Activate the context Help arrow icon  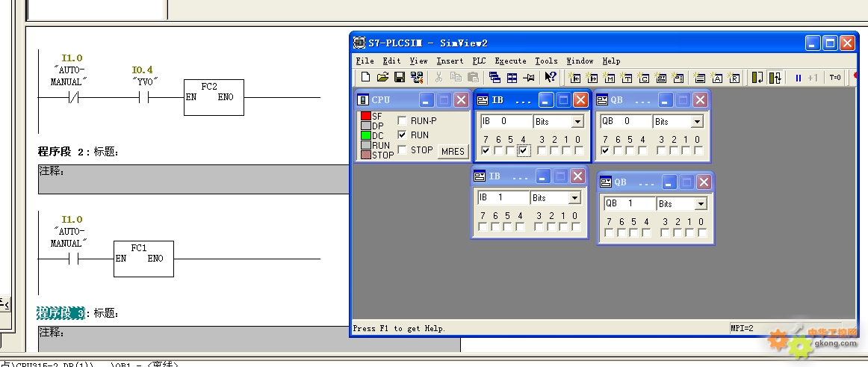point(551,78)
